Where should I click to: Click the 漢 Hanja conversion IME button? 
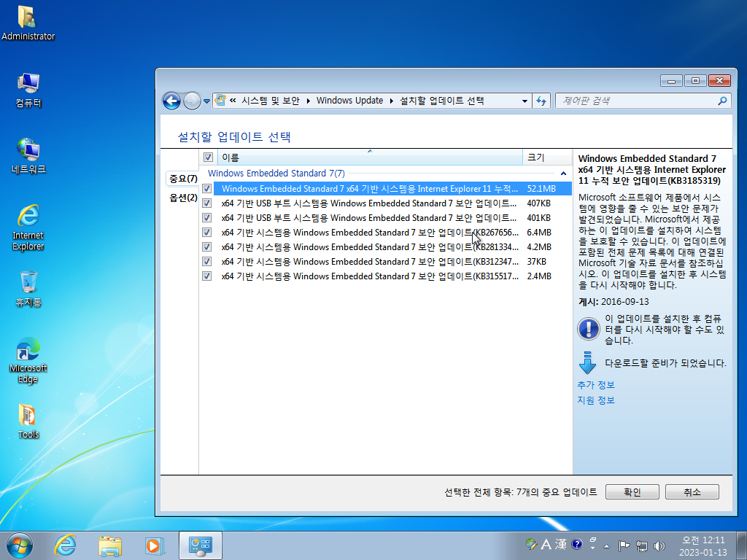(x=560, y=544)
